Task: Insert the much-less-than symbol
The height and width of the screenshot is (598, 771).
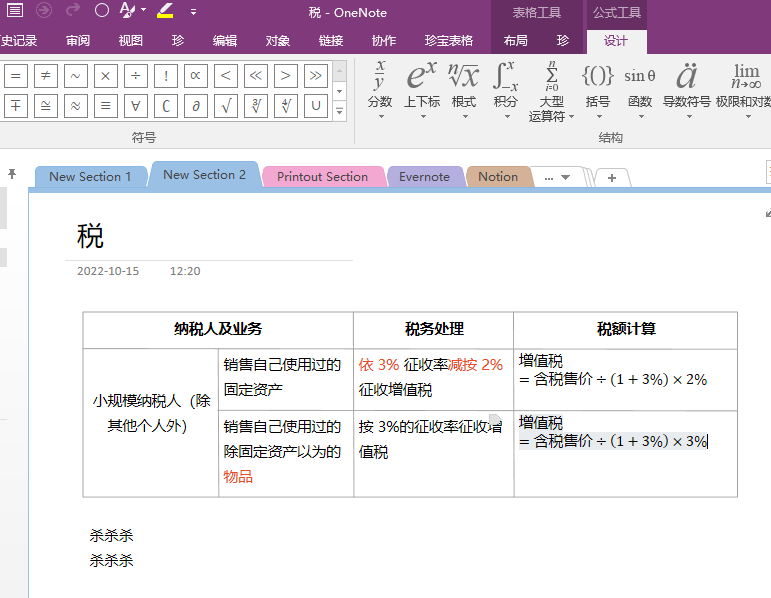Action: [x=256, y=76]
